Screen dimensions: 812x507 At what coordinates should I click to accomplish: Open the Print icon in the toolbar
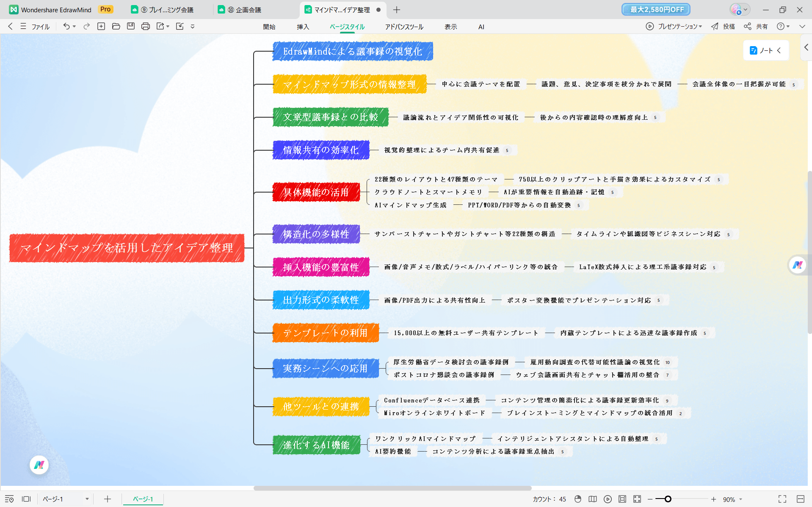146,26
